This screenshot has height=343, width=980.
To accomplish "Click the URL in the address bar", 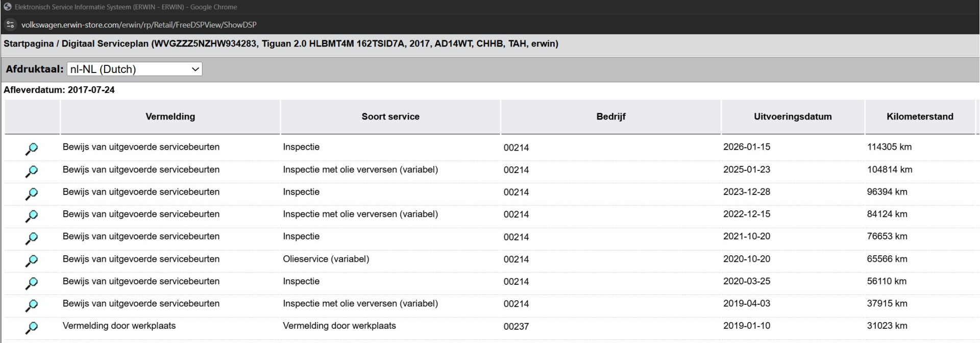I will click(x=139, y=24).
